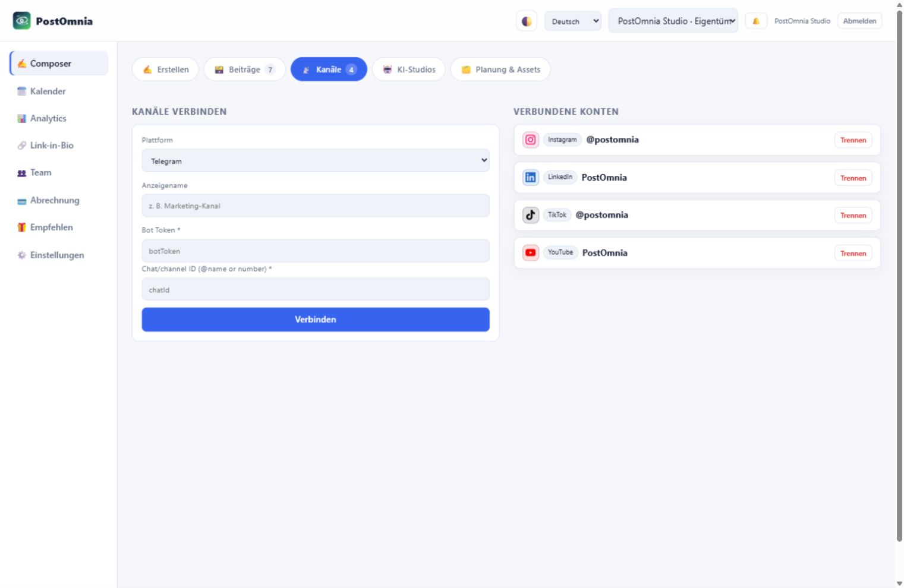Click the Bot Token input field

(316, 251)
